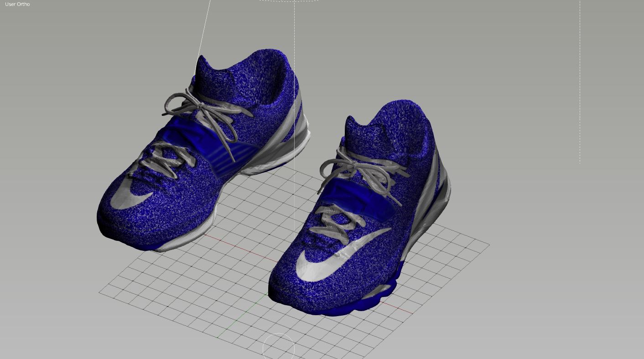Select the right shoe model
This screenshot has height=359, width=644.
click(x=359, y=208)
